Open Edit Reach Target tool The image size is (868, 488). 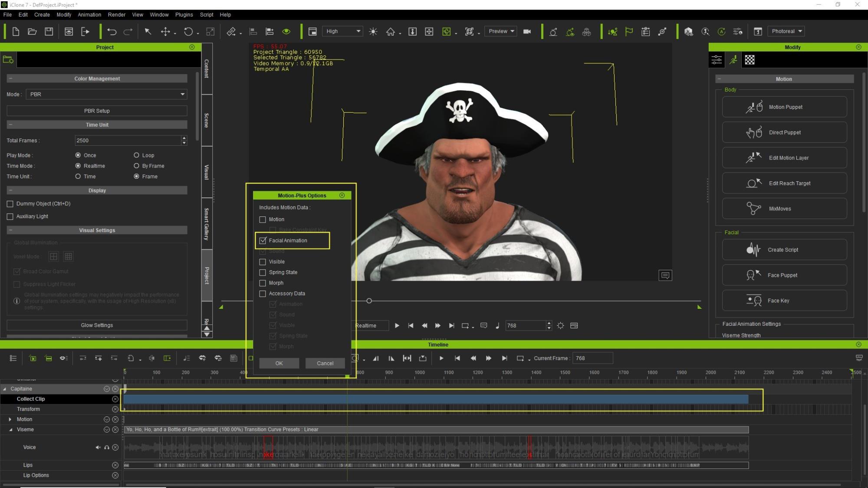coord(784,183)
